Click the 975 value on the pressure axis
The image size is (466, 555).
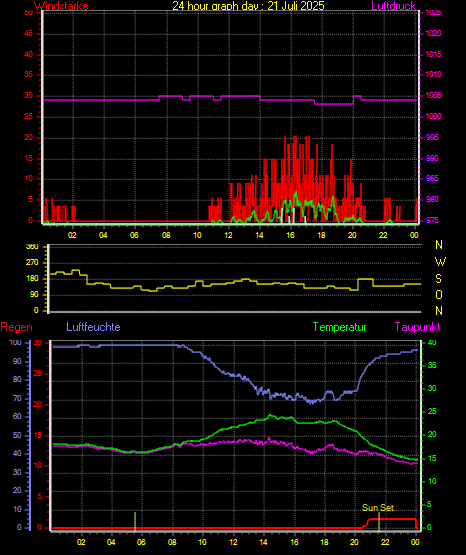click(432, 220)
